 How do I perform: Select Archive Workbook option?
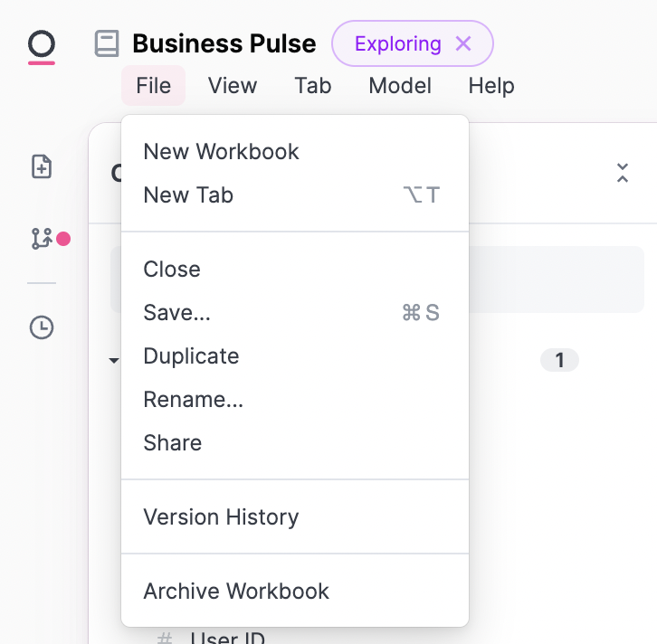[236, 591]
